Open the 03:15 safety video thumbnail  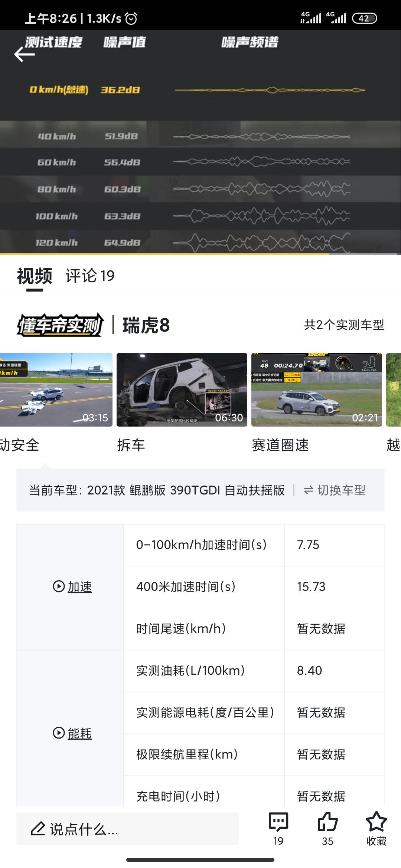pyautogui.click(x=56, y=389)
